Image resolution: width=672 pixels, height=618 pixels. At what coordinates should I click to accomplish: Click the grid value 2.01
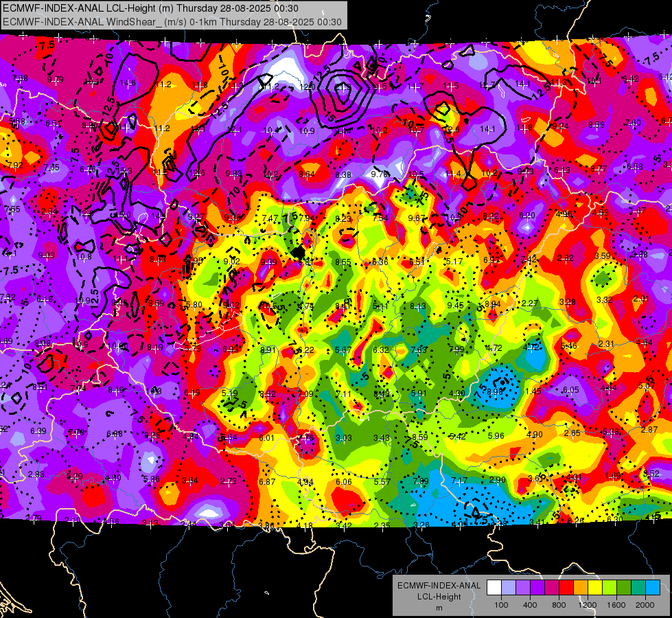[x=641, y=299]
